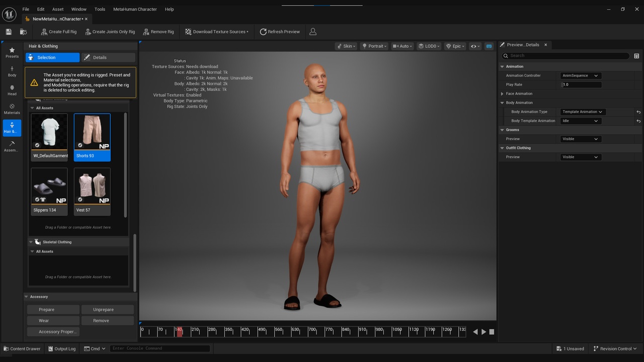Open the Body sidebar panel
The width and height of the screenshot is (644, 362).
point(12,71)
